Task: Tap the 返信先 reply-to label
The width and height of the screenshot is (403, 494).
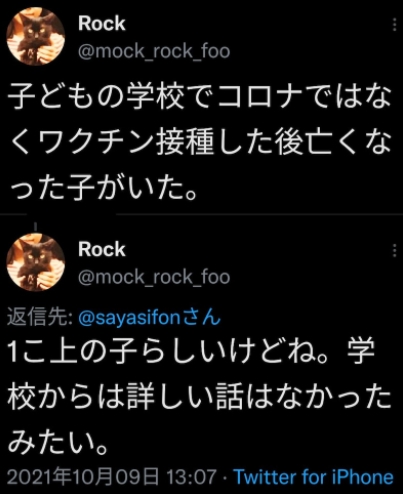Action: point(40,317)
